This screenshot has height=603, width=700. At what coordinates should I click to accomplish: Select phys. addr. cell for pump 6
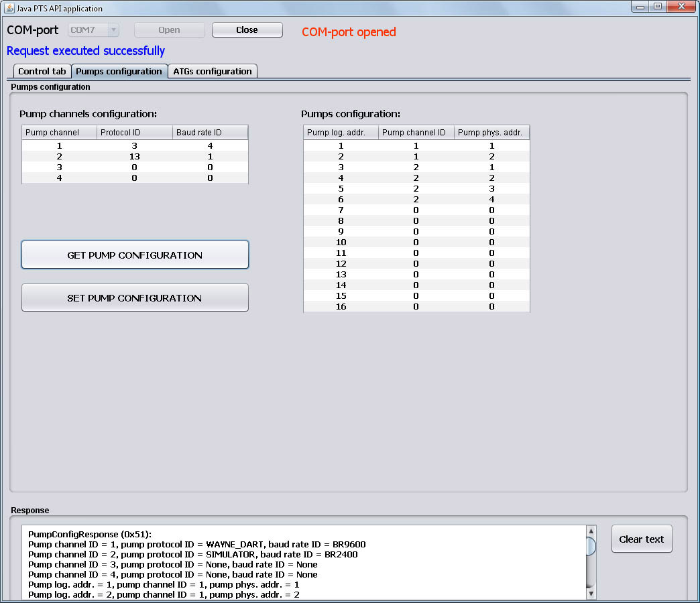click(x=492, y=200)
